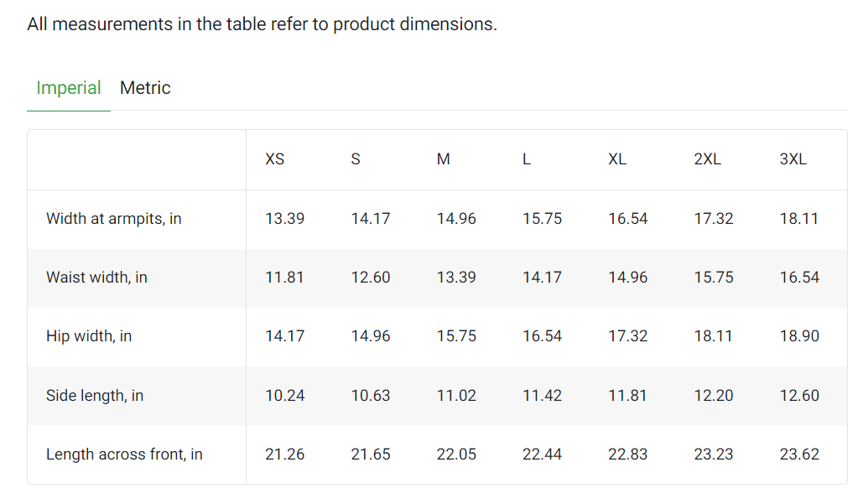
Task: Select the Side length row label
Action: tap(95, 396)
